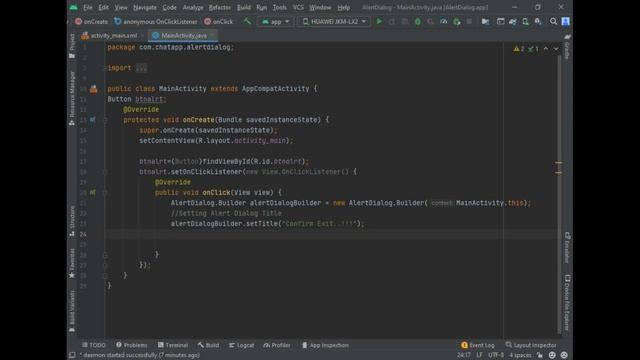The image size is (640, 360).
Task: Open the Layout Inspector button
Action: pyautogui.click(x=531, y=345)
